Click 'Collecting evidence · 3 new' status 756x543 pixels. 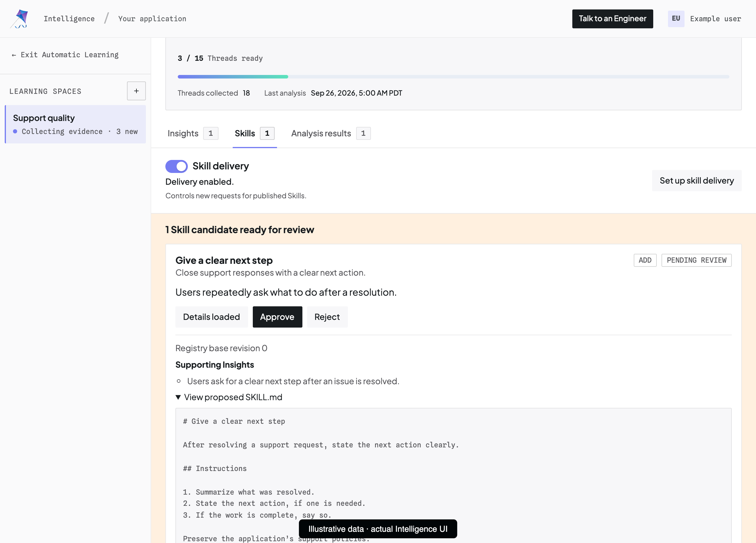[79, 132]
